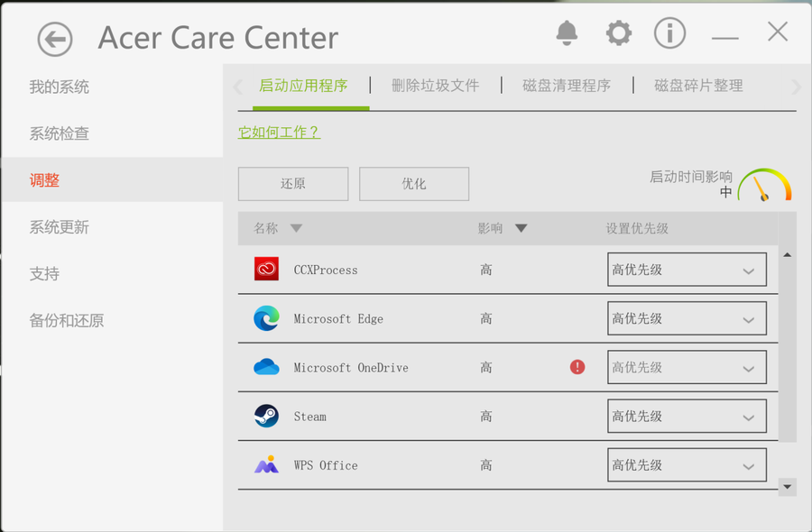Viewport: 812px width, 532px height.
Task: Minimize the Acer Care Center window
Action: tap(725, 38)
